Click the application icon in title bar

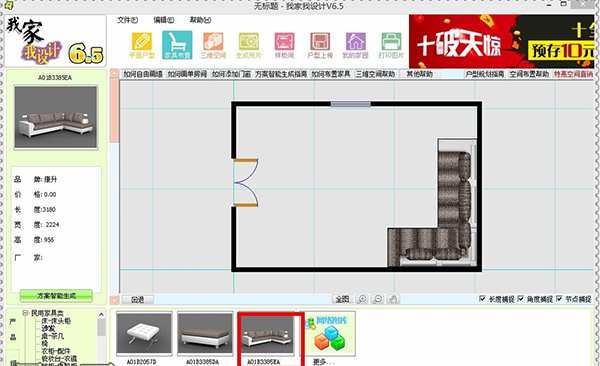(x=8, y=5)
